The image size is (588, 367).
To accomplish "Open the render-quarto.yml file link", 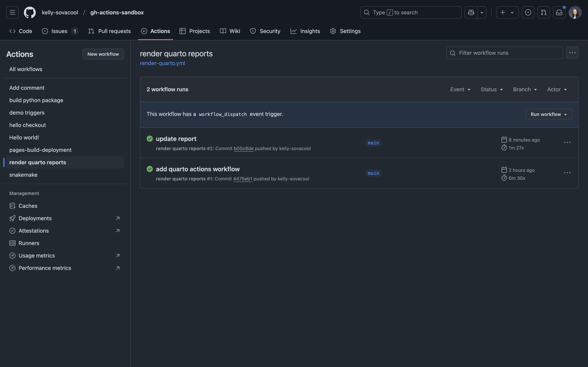I will pyautogui.click(x=162, y=63).
